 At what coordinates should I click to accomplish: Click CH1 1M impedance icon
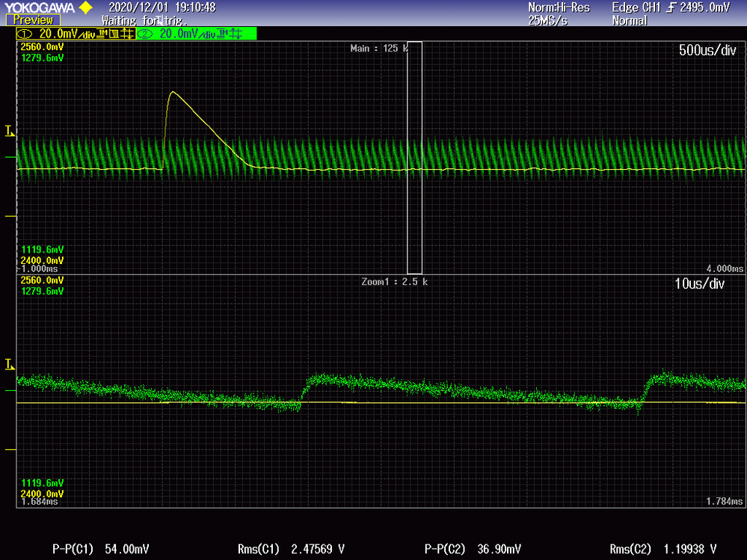pos(102,34)
